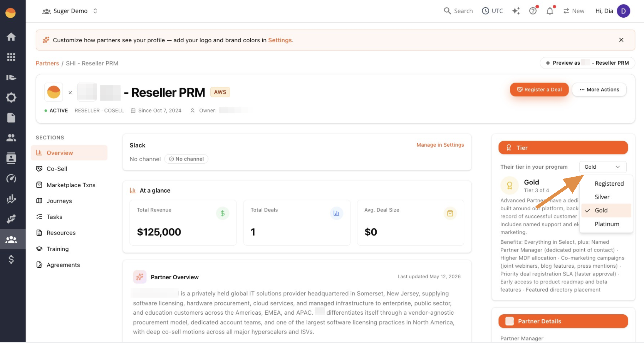The height and width of the screenshot is (343, 644).
Task: Select the Resources section
Action: [69, 233]
